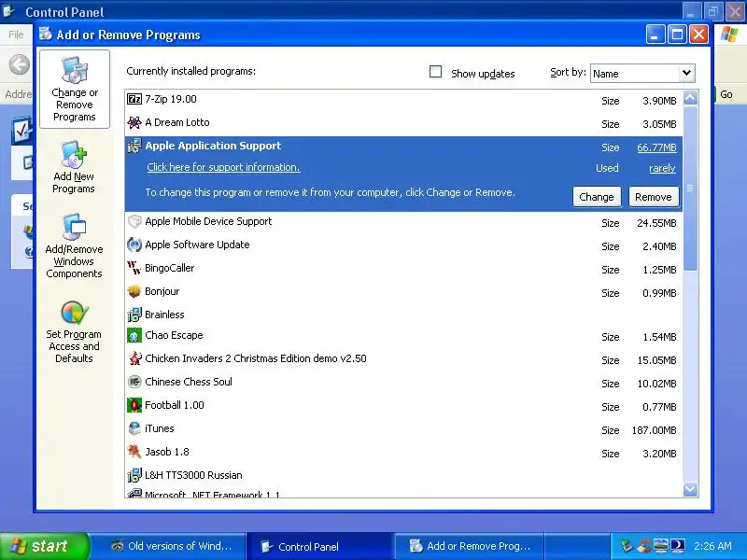This screenshot has width=747, height=560.
Task: Click the red shield tray icon
Action: point(644,546)
